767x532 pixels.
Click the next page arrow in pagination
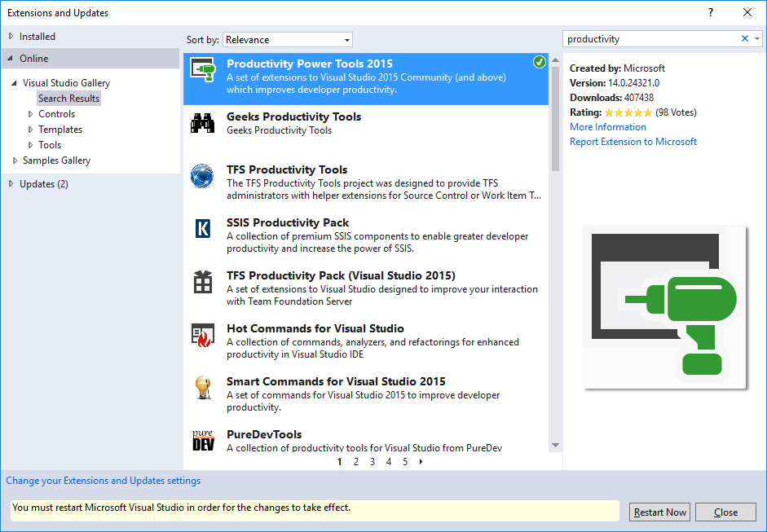click(421, 462)
